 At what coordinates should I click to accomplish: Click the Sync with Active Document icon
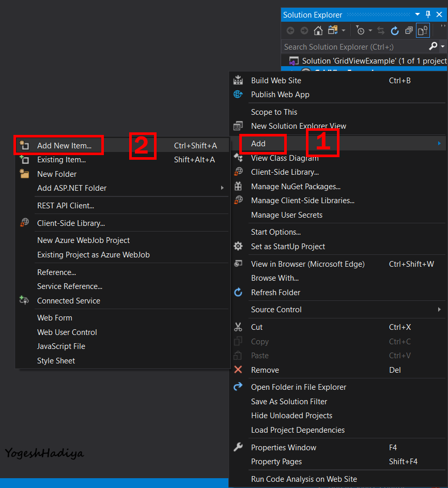tap(381, 30)
